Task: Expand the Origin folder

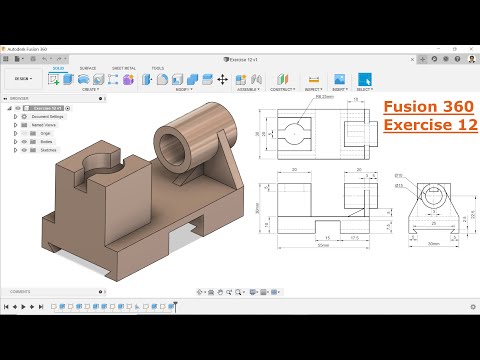Action: (15, 133)
